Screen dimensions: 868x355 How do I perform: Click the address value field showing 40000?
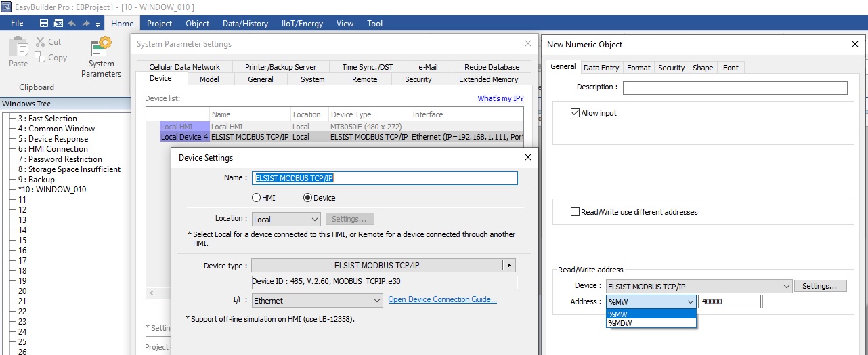(x=729, y=302)
